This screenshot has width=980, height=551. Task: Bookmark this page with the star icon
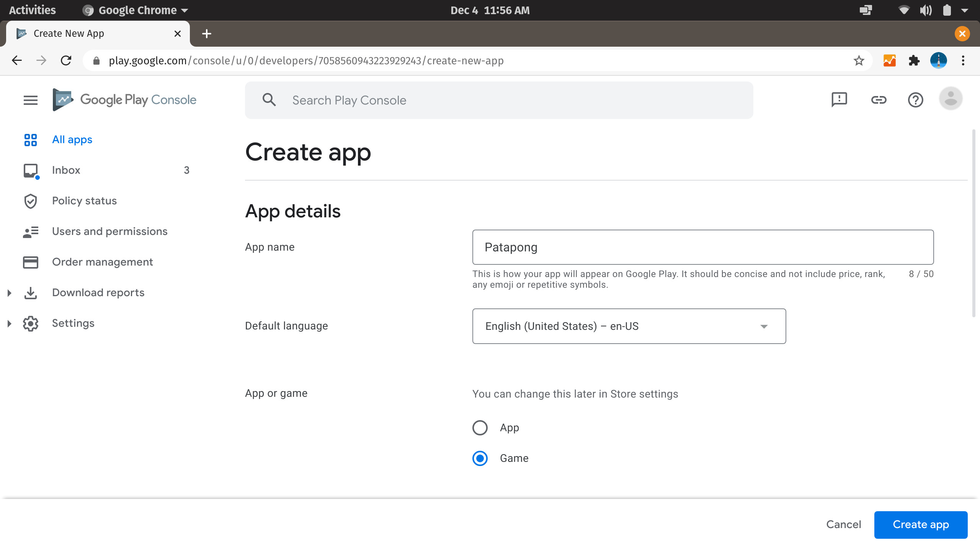point(859,60)
